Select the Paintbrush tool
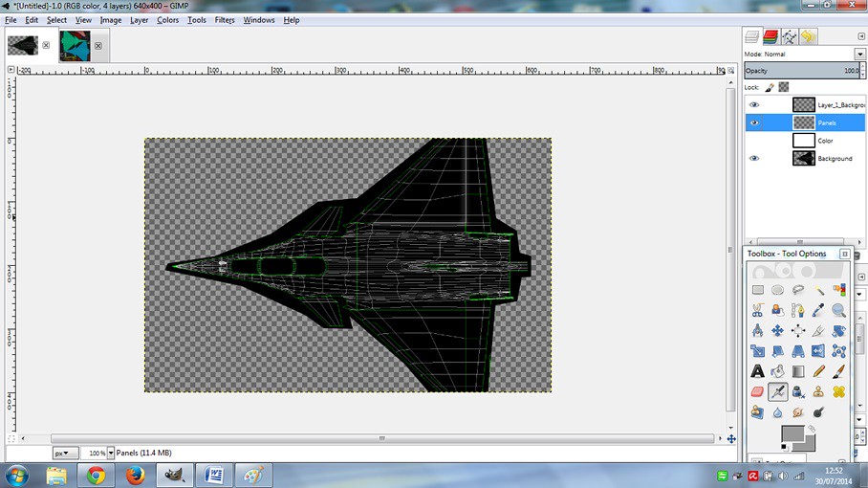 838,371
